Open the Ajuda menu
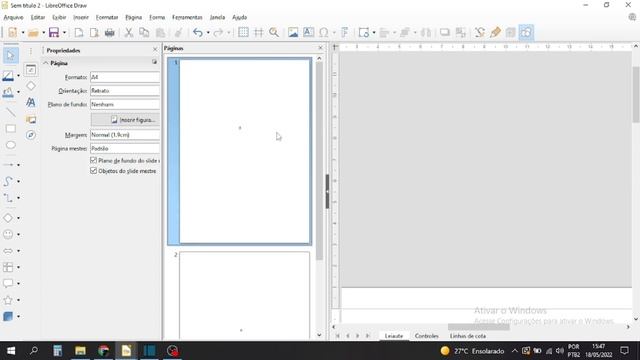The height and width of the screenshot is (360, 640). pos(240,17)
